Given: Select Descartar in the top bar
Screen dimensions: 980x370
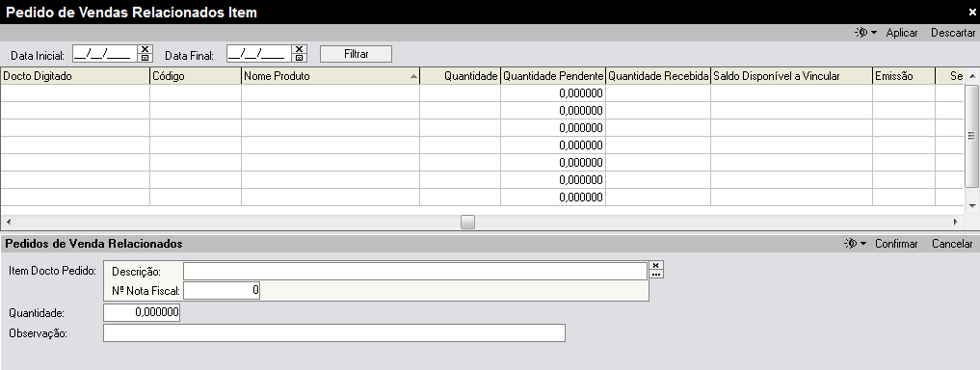Looking at the screenshot, I should coord(953,33).
